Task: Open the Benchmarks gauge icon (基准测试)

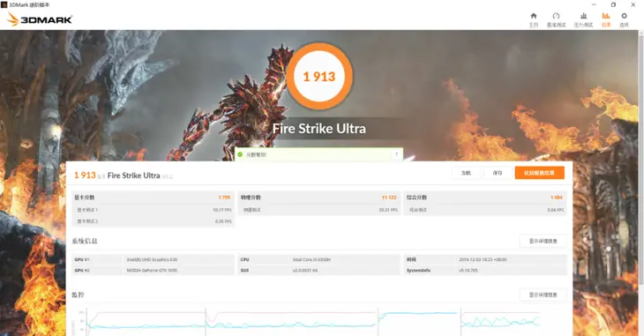Action: pos(556,19)
